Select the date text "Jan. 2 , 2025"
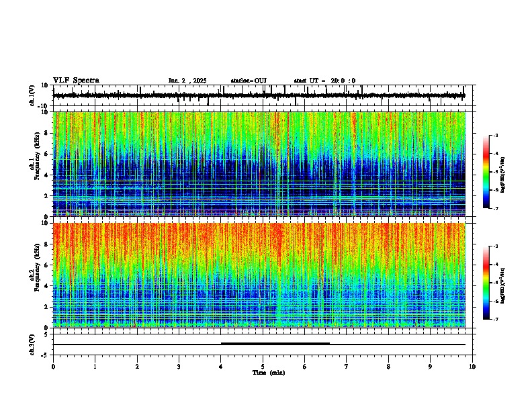Viewport: 532px width, 411px height. click(x=187, y=81)
